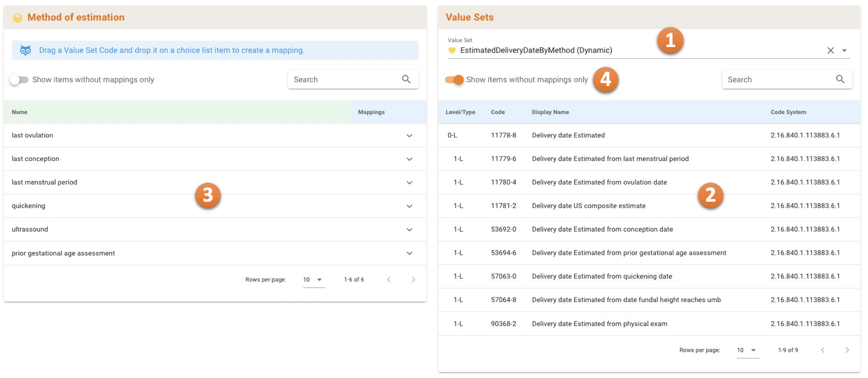The image size is (868, 378).
Task: Select code 11779-6 last menstrual period row
Action: coord(610,159)
